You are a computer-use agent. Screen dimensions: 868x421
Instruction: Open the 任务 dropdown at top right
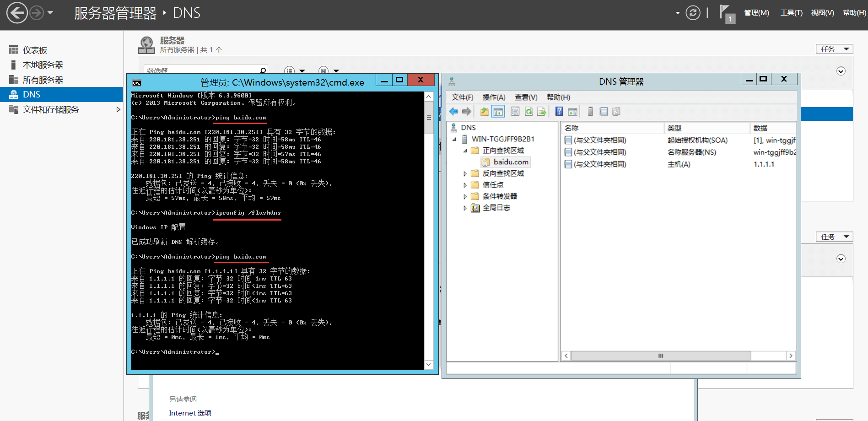click(834, 49)
